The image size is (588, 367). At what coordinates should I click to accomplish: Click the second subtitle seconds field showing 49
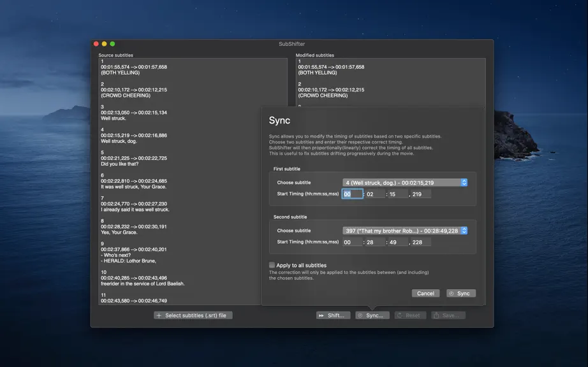coord(398,242)
